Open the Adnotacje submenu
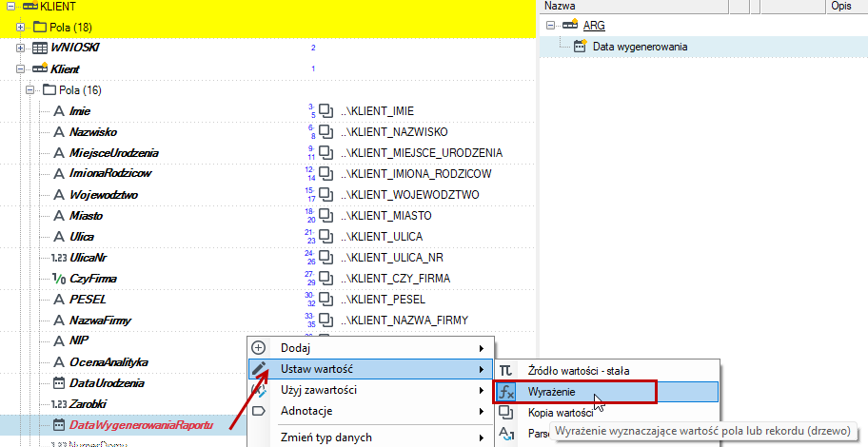This screenshot has height=447, width=868. pos(369,411)
